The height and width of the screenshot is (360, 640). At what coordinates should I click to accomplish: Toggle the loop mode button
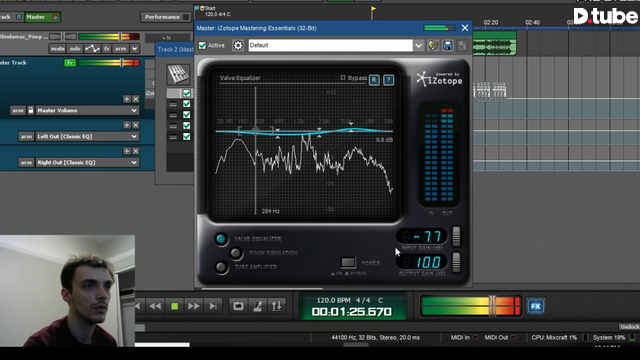click(238, 306)
